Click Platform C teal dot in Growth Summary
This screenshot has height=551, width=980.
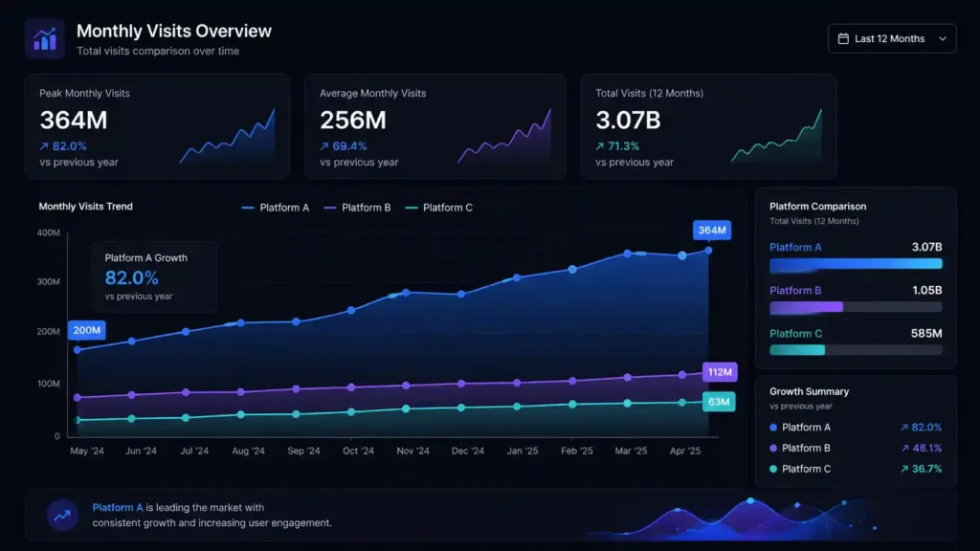click(773, 469)
